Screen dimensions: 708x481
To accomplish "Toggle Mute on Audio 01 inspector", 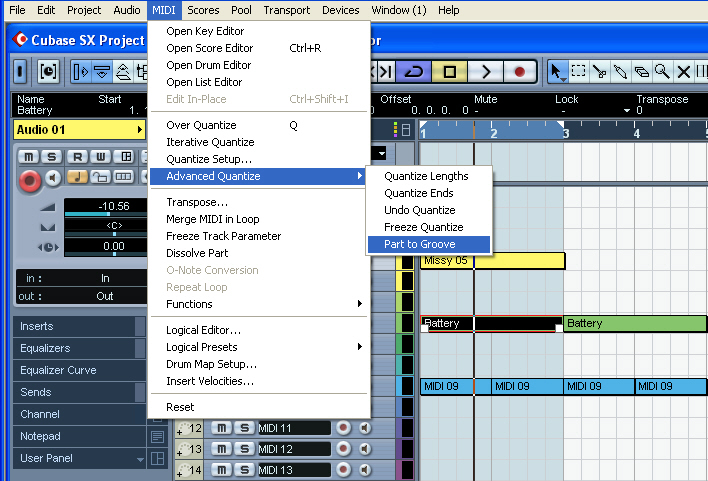I will [x=29, y=157].
